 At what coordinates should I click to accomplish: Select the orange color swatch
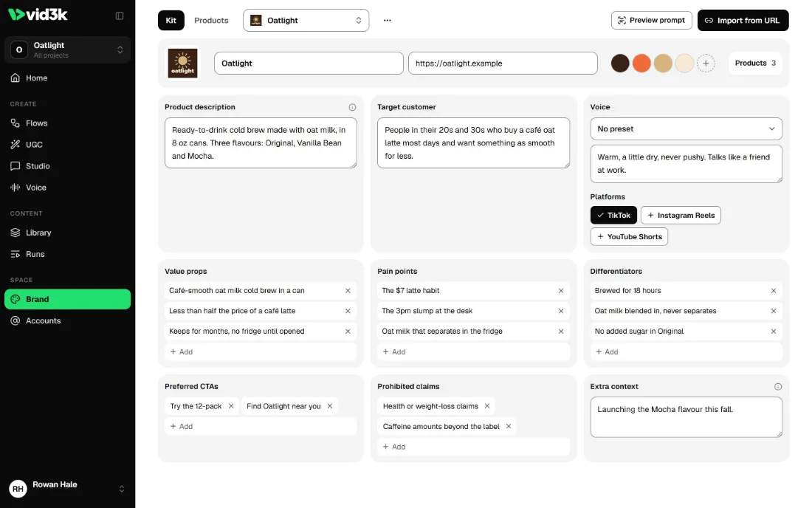pyautogui.click(x=641, y=63)
